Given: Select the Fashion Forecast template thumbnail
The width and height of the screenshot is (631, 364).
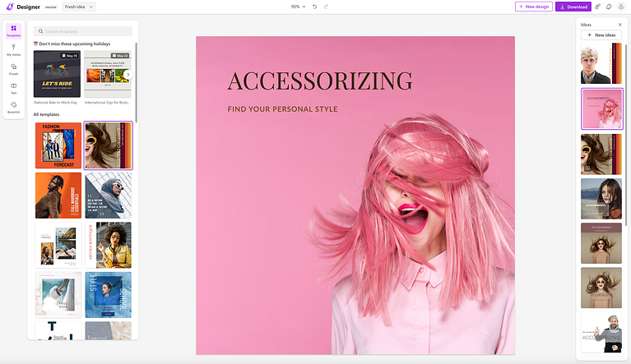Looking at the screenshot, I should pos(58,145).
